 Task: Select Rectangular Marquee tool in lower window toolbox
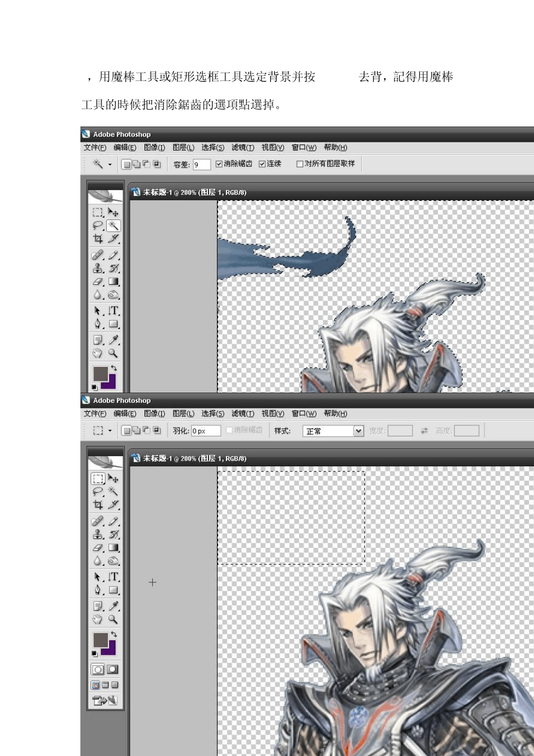pyautogui.click(x=98, y=479)
